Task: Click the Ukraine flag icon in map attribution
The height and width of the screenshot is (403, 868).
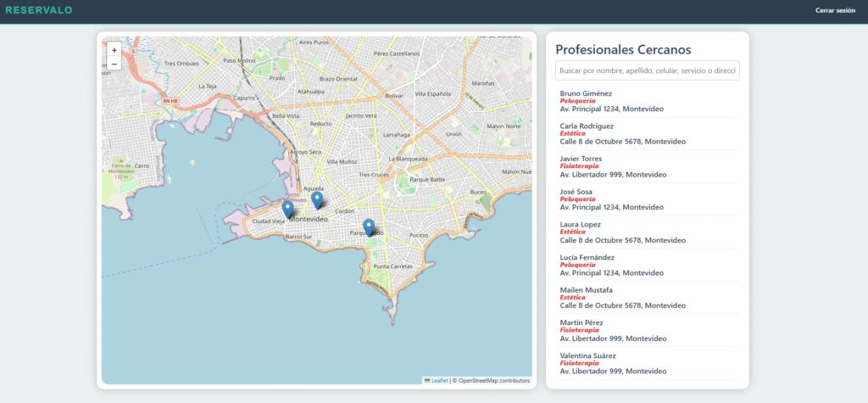Action: (x=427, y=381)
